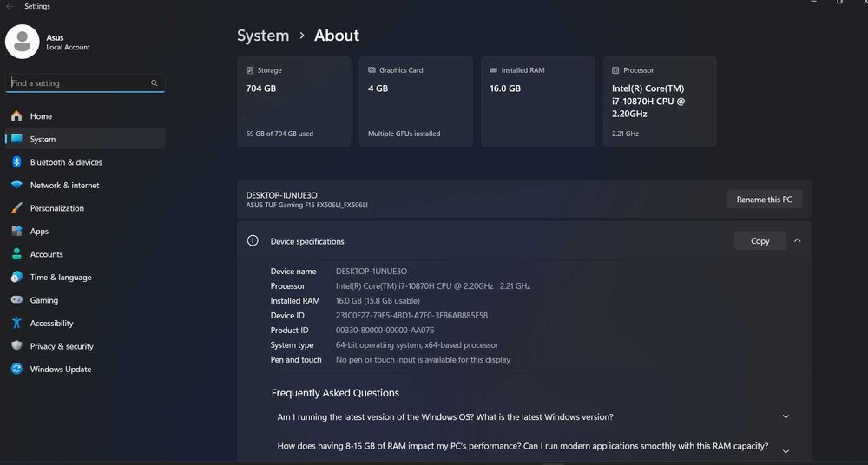The image size is (868, 465).
Task: Click the Installed RAM card icon
Action: point(493,70)
